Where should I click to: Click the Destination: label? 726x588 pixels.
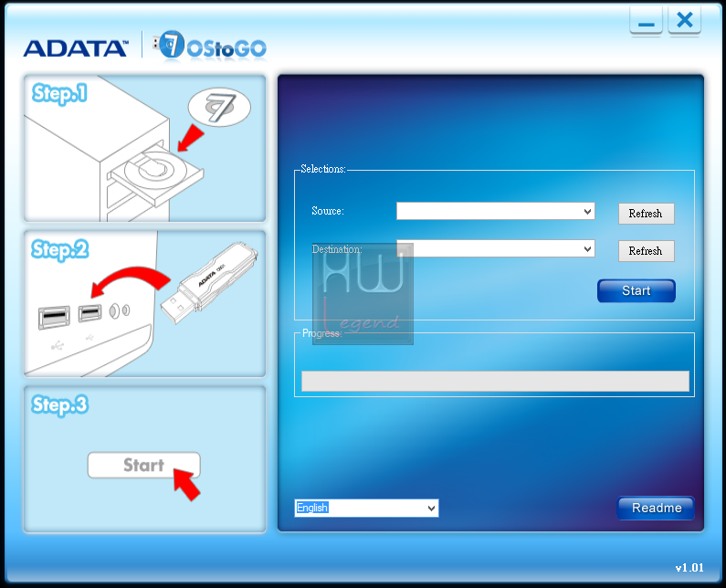click(337, 249)
